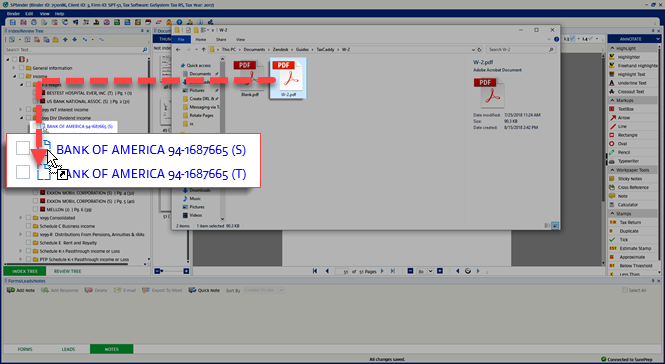This screenshot has width=665, height=364.
Task: Open the Edit menu in SPbinder
Action: click(29, 14)
